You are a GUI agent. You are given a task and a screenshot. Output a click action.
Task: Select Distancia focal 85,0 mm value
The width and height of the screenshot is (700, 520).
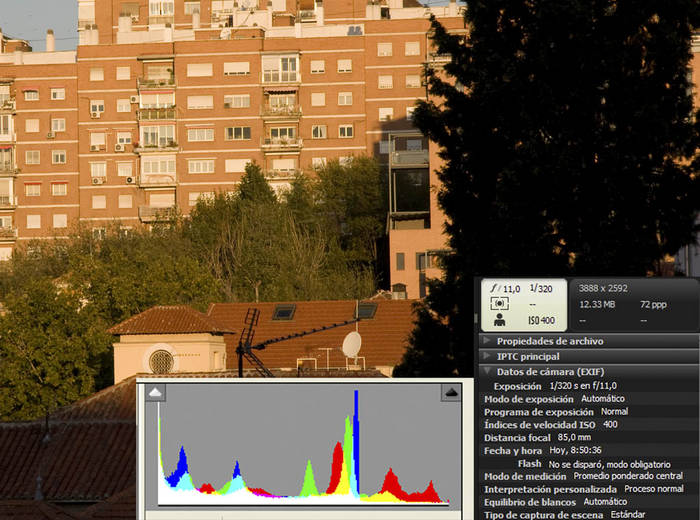tap(574, 437)
